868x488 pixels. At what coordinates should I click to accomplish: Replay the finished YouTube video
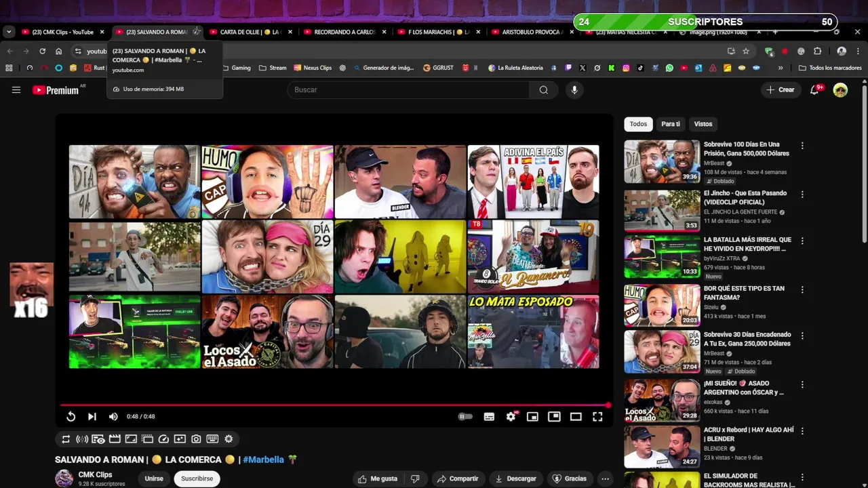click(71, 417)
